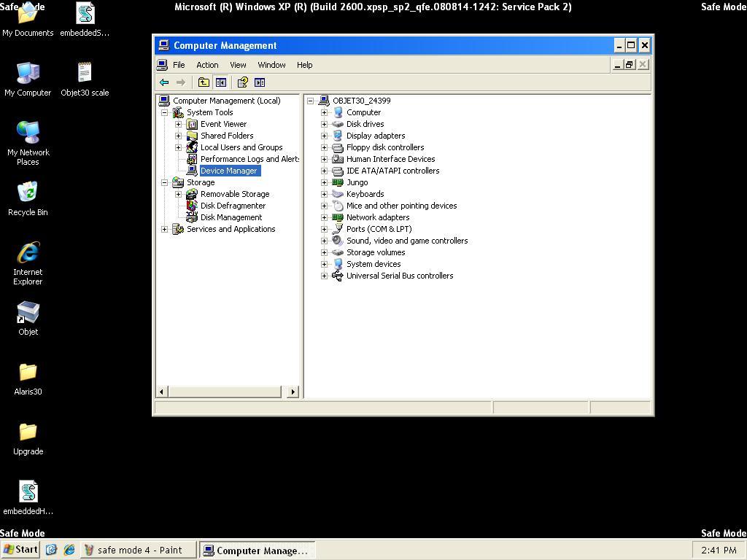Click right arrow of tree horizontal scrollbar
The width and height of the screenshot is (747, 560).
coord(293,392)
